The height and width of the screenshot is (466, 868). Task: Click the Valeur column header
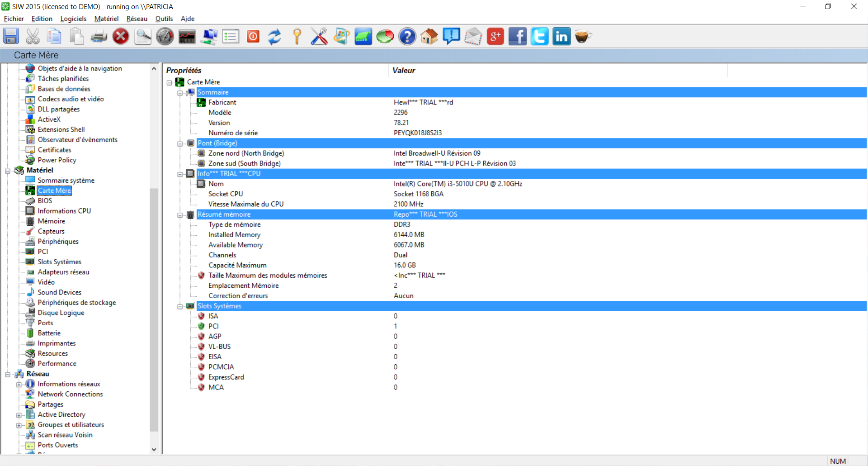558,70
